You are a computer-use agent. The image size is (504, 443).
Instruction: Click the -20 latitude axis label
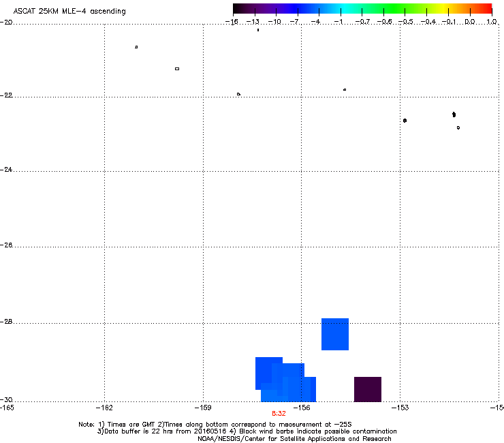pos(6,22)
